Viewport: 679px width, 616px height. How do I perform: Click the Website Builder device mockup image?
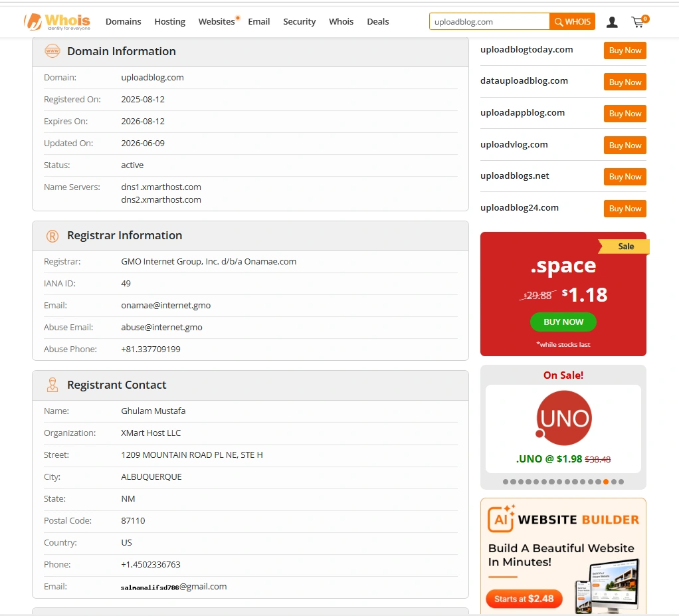coord(607,586)
